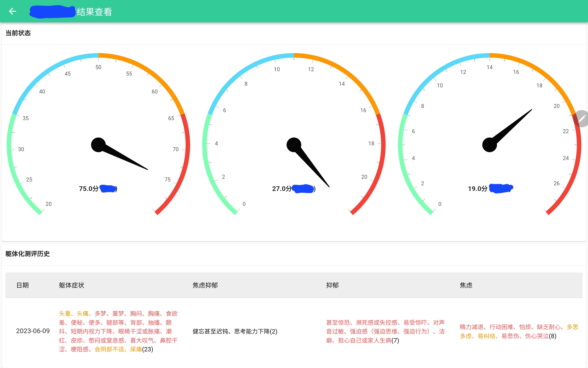Click the 结果查看 page title
This screenshot has width=588, height=368.
click(x=94, y=12)
